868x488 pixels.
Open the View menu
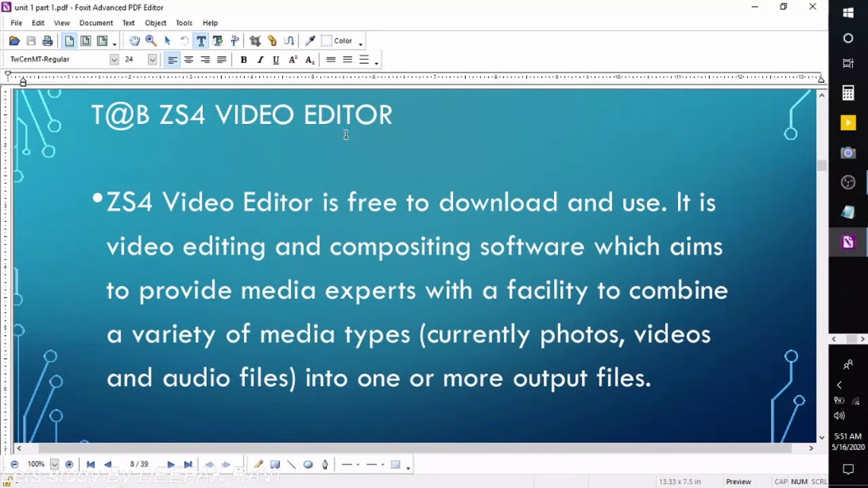(62, 23)
